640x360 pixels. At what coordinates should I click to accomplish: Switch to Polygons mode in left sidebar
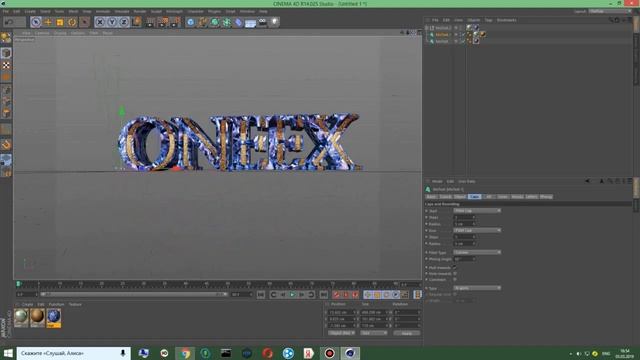click(6, 113)
